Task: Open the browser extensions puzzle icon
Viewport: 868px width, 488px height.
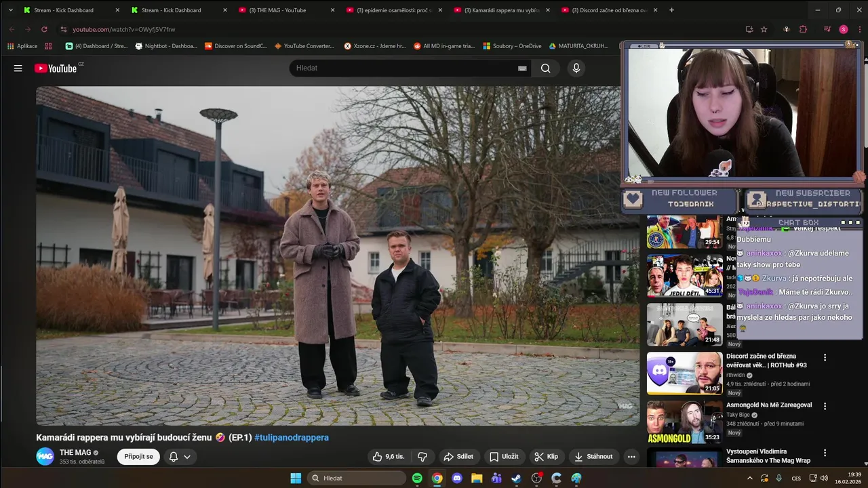Action: click(x=804, y=29)
